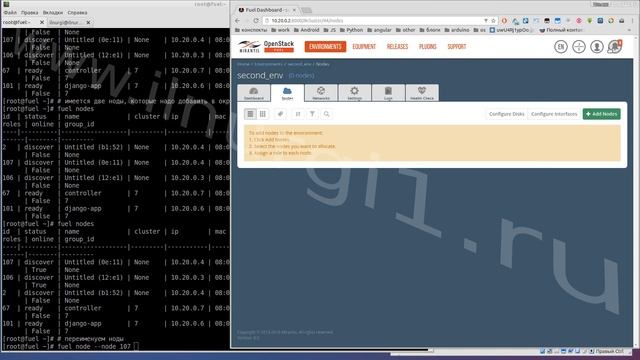Click green Add Nodes button
The height and width of the screenshot is (360, 640).
[x=602, y=114]
